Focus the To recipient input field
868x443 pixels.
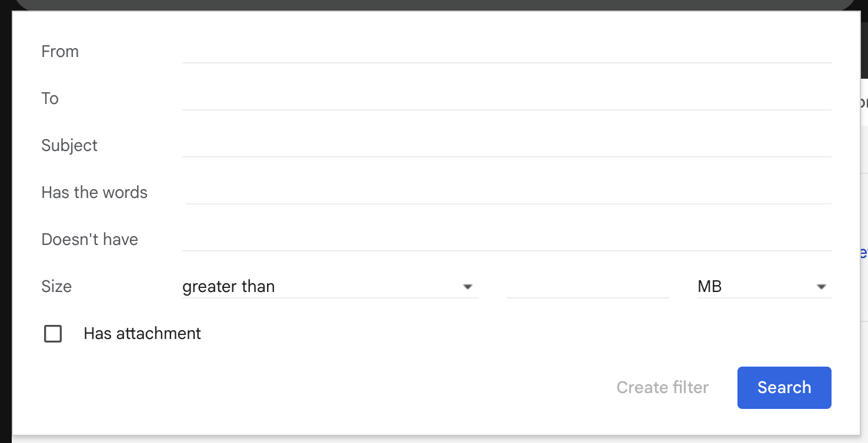coord(506,99)
